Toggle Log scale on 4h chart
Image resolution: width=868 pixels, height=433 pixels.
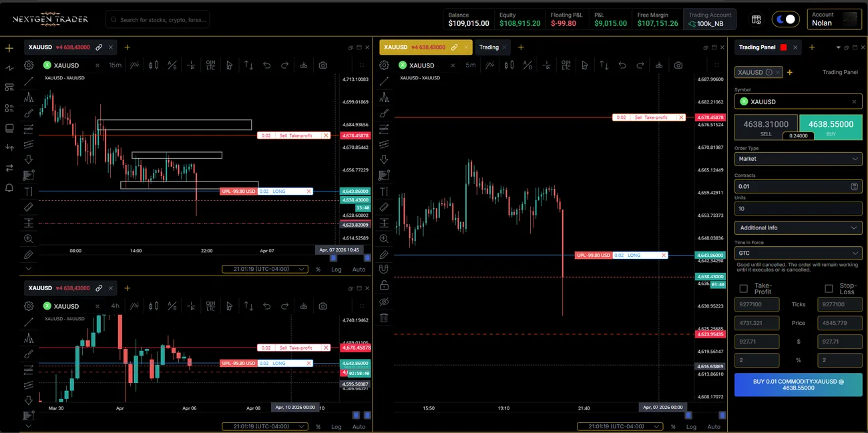(x=337, y=427)
